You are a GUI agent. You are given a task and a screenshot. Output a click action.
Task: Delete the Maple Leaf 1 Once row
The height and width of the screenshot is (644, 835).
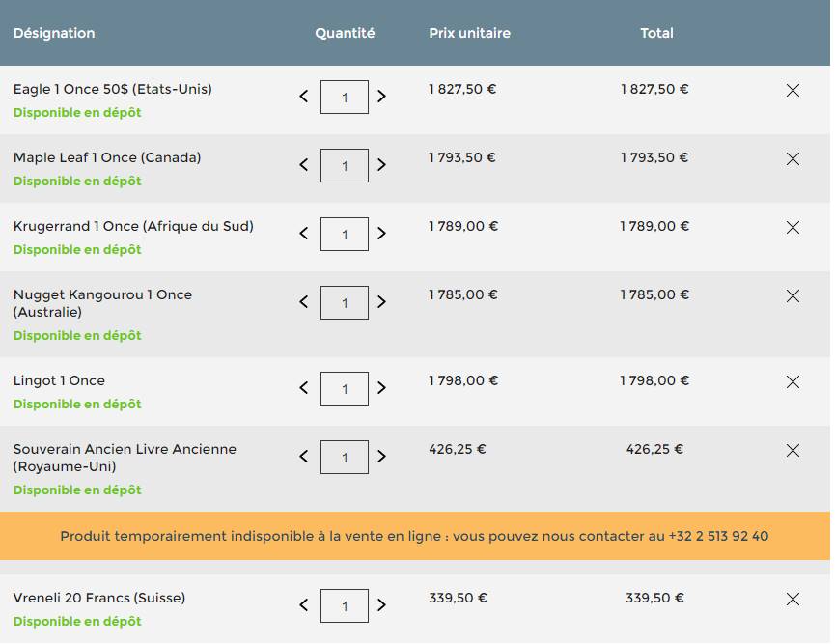pyautogui.click(x=793, y=159)
